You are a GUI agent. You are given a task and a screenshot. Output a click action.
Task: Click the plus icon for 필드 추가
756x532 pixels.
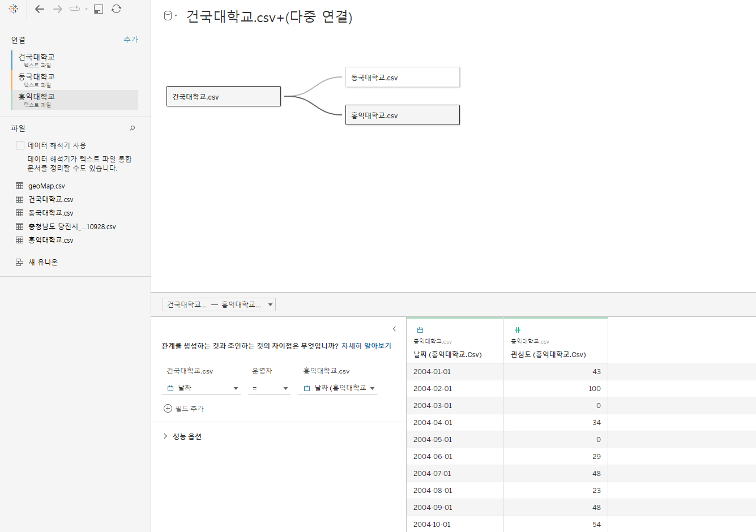click(x=168, y=408)
